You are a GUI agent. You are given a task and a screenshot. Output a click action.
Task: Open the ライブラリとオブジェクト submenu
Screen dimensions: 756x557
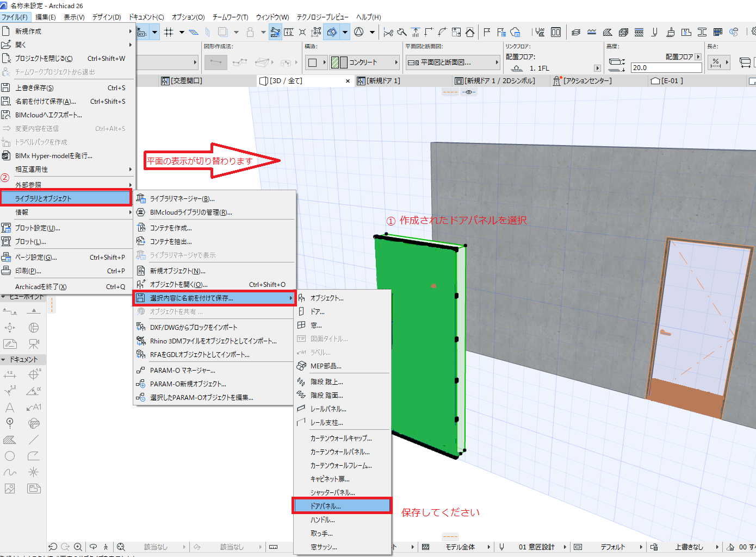66,198
